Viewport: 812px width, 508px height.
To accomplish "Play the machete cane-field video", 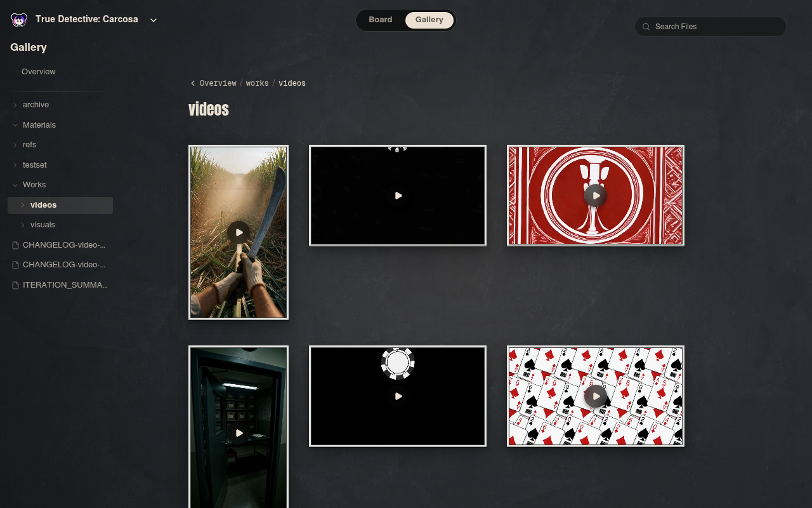I will 239,232.
